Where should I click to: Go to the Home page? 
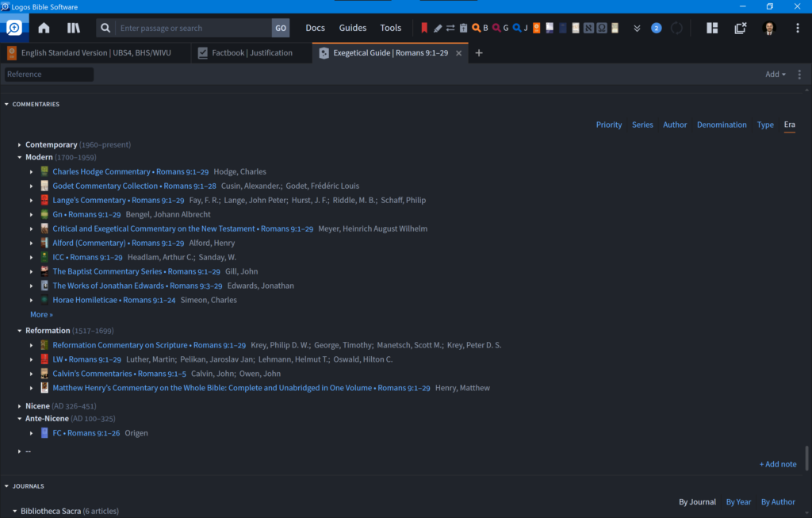click(44, 28)
